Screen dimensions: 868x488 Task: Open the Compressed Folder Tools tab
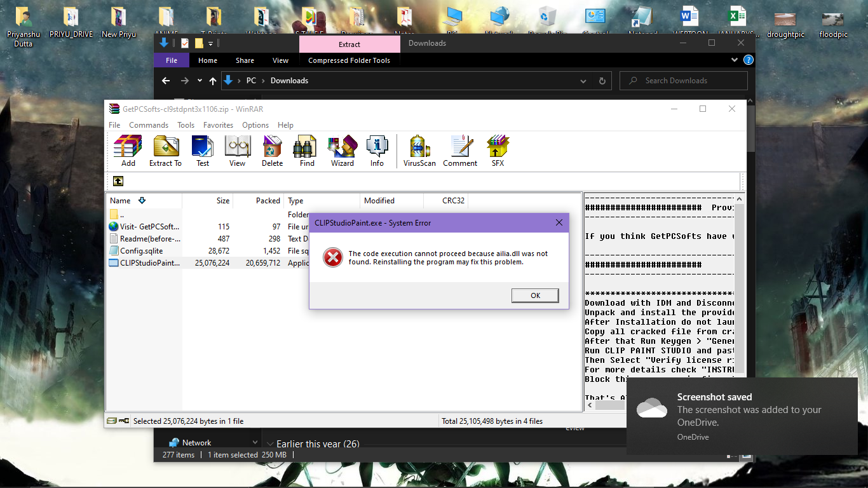(x=349, y=60)
